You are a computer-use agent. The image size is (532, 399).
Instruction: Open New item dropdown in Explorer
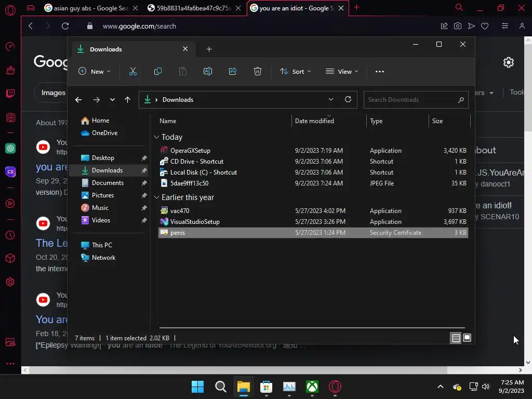pyautogui.click(x=95, y=71)
